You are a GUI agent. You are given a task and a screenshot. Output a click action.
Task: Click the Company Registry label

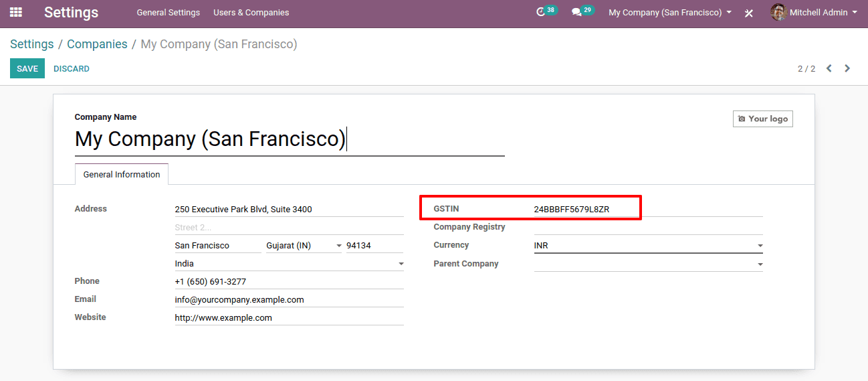[x=469, y=227]
